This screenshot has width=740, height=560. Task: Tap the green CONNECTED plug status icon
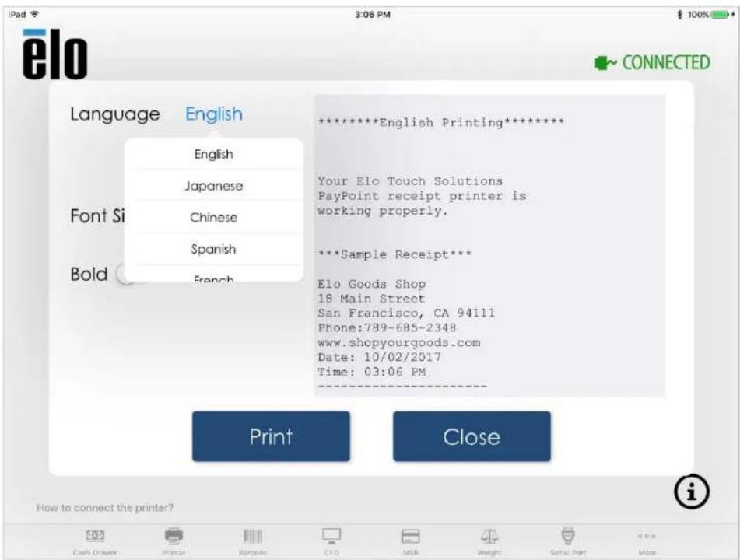(605, 63)
